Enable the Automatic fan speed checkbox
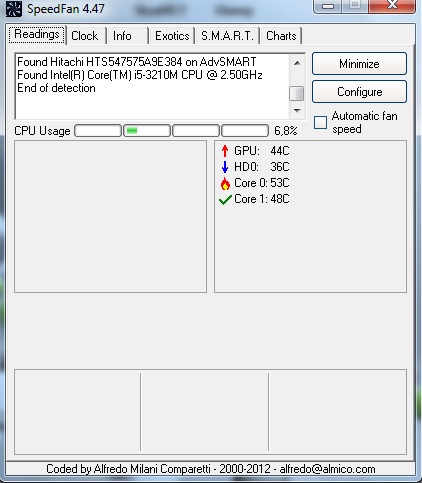422x483 pixels. [x=320, y=122]
